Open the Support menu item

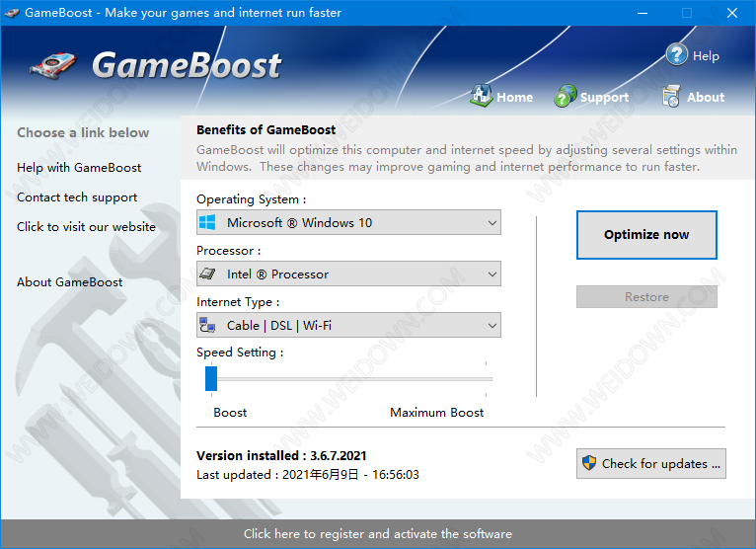[x=604, y=98]
